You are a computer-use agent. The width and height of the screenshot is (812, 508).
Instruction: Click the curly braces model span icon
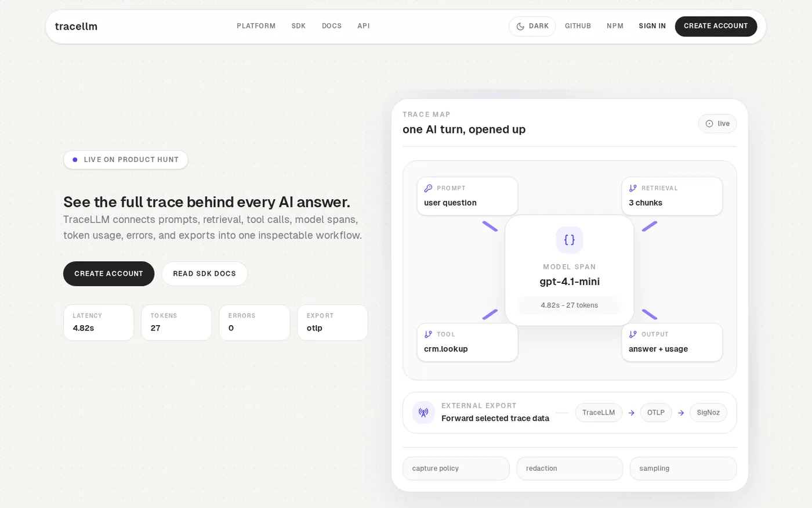pos(570,240)
